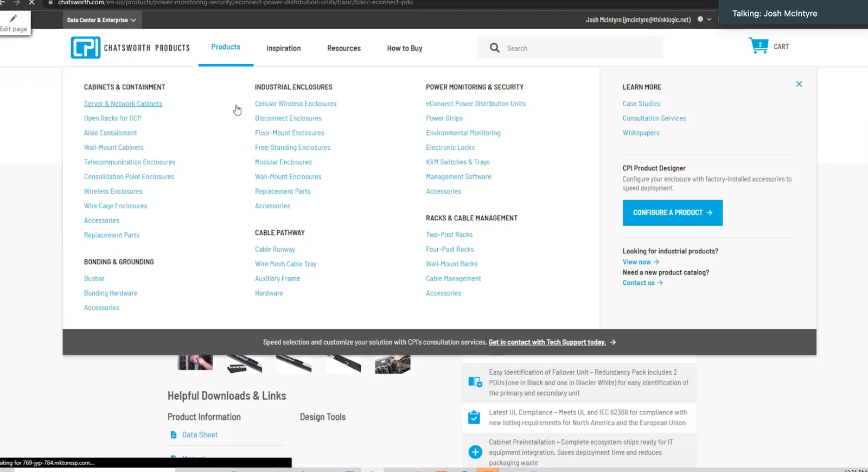Open eConnect Power Distribution Units
The height and width of the screenshot is (472, 868).
476,104
